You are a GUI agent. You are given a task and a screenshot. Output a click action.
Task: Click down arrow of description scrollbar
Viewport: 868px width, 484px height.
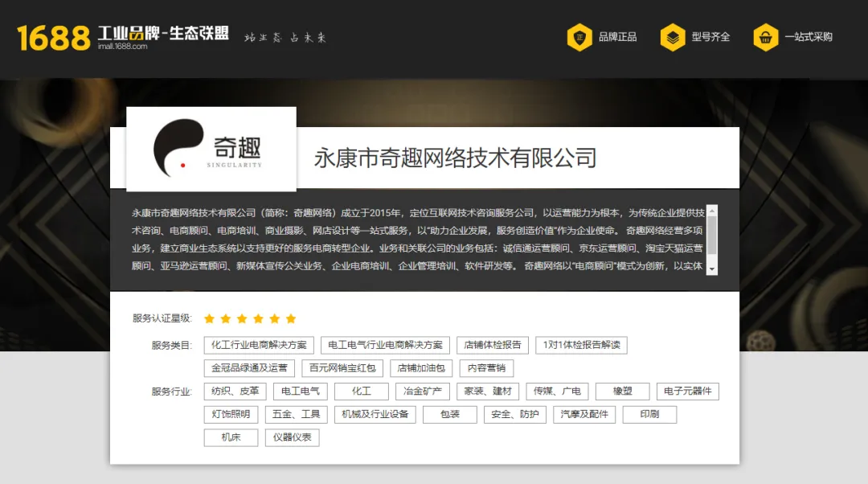(x=712, y=269)
